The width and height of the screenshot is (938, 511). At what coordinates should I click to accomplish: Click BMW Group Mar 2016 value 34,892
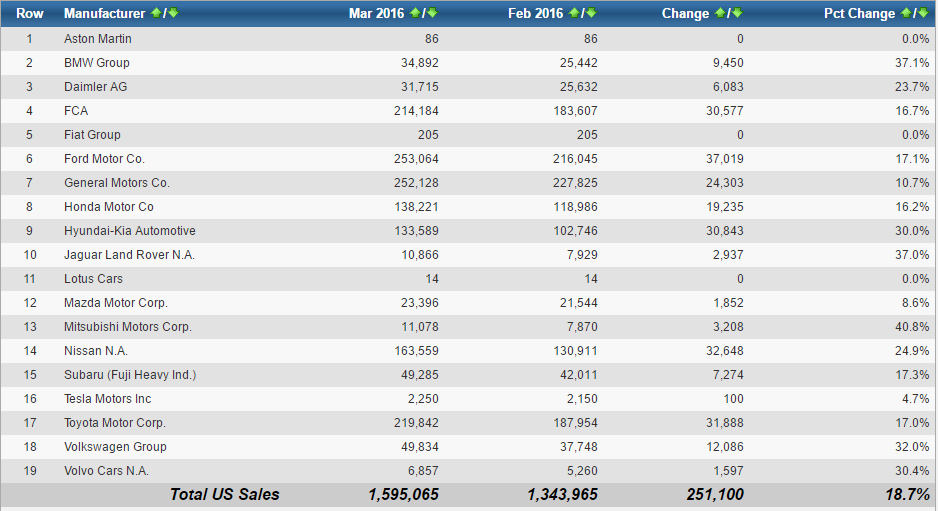(x=420, y=63)
